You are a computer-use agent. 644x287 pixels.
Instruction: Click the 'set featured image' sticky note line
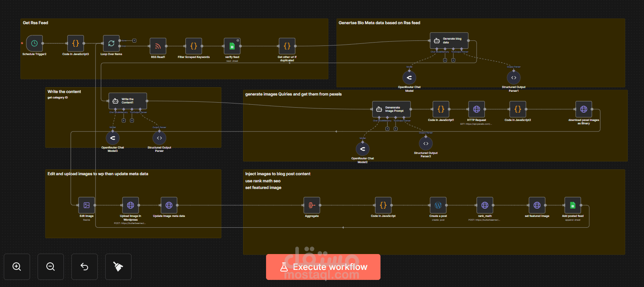[263, 188]
